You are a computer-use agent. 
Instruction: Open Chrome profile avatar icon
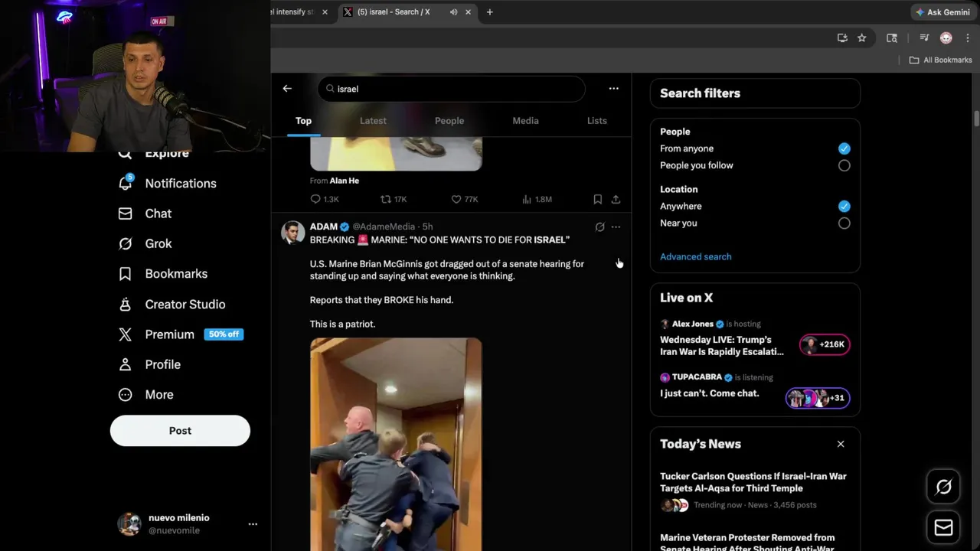[946, 37]
